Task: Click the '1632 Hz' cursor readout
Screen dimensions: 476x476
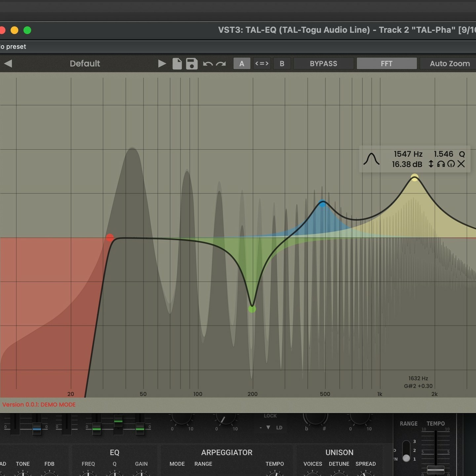Action: [x=418, y=378]
